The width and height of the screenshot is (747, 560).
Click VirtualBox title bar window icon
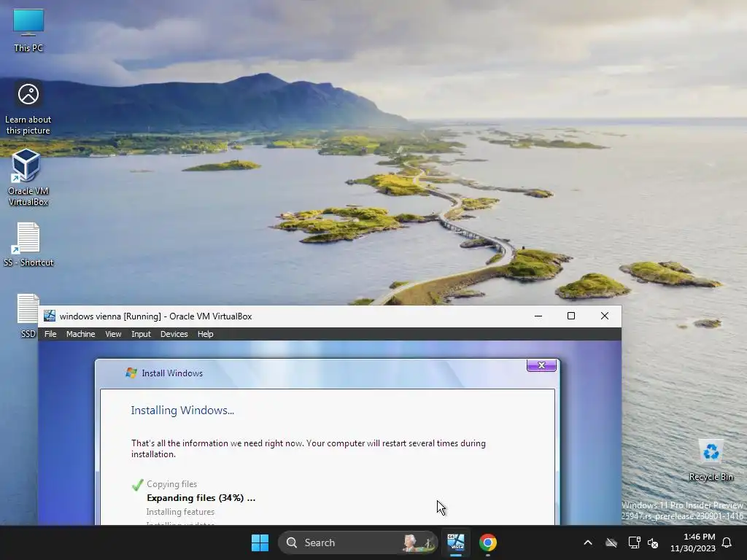pos(50,316)
